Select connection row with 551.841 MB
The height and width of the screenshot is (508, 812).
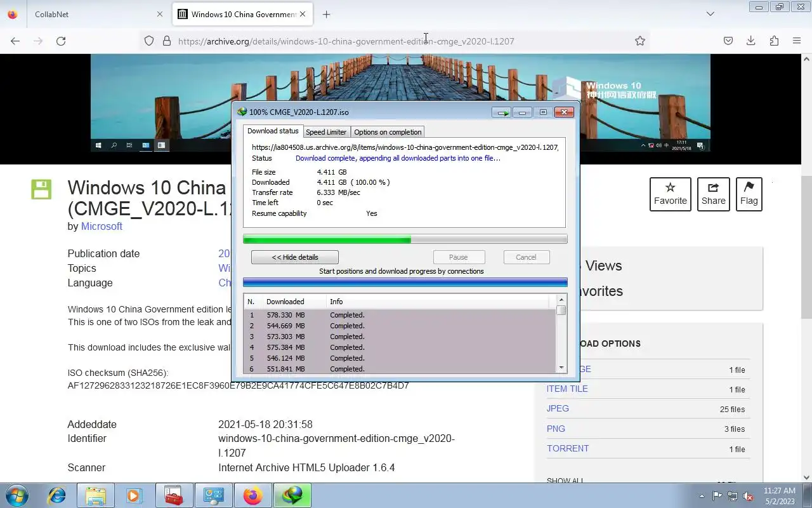[400, 369]
